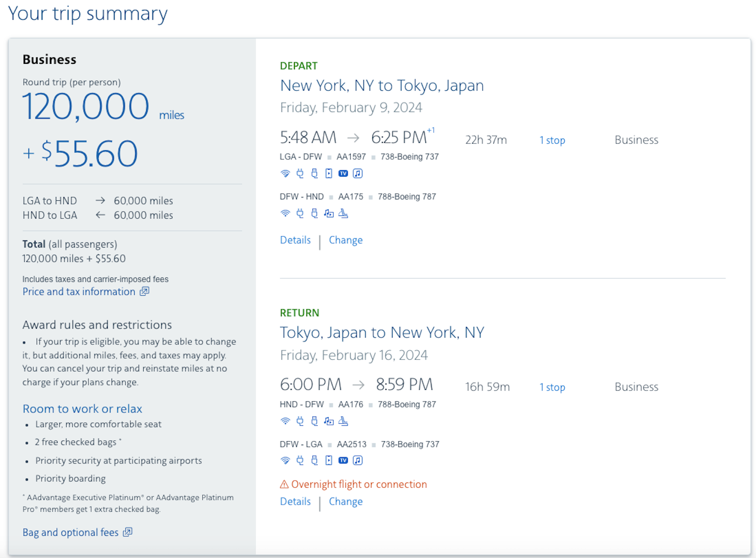Click the music icon for flight AA2513

tap(358, 460)
